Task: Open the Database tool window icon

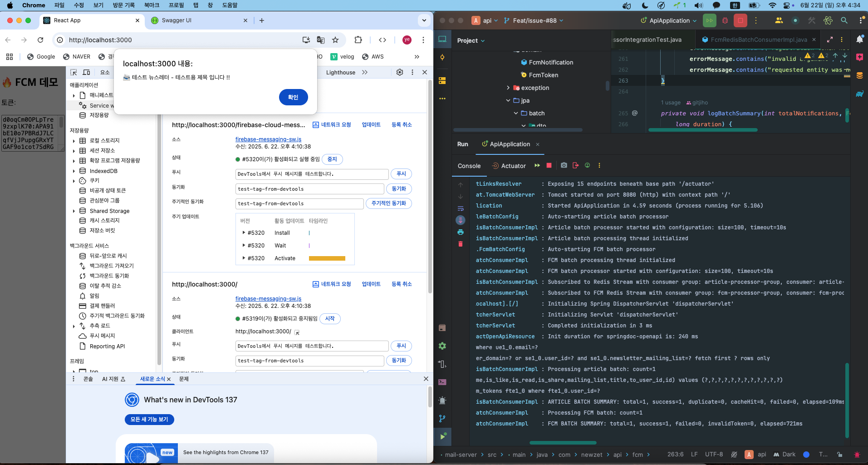Action: pyautogui.click(x=859, y=76)
